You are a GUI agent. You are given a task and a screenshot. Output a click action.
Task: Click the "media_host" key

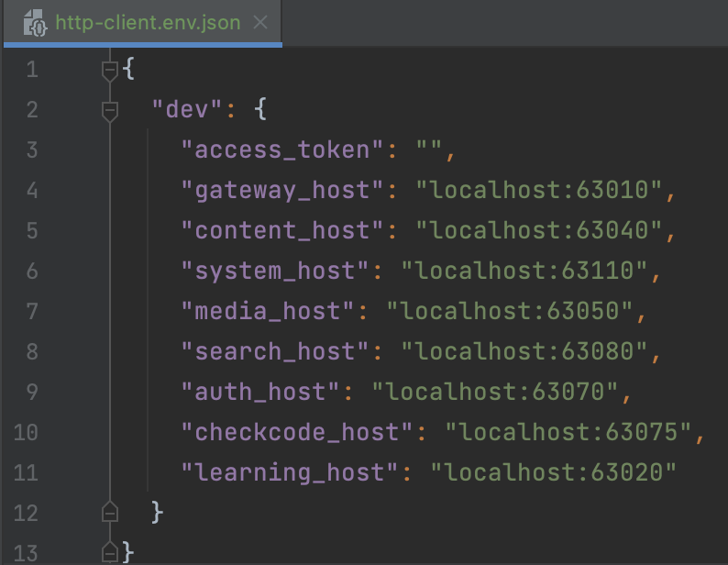pyautogui.click(x=268, y=311)
